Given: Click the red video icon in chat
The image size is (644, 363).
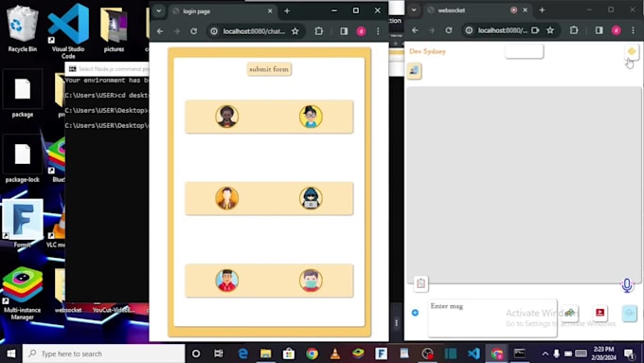Looking at the screenshot, I should point(600,313).
